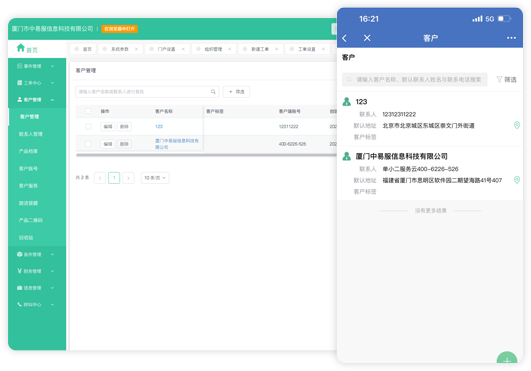The width and height of the screenshot is (531, 371).
Task: Tap the 厦门中易服信息科技有限公司 card title
Action: pyautogui.click(x=401, y=156)
